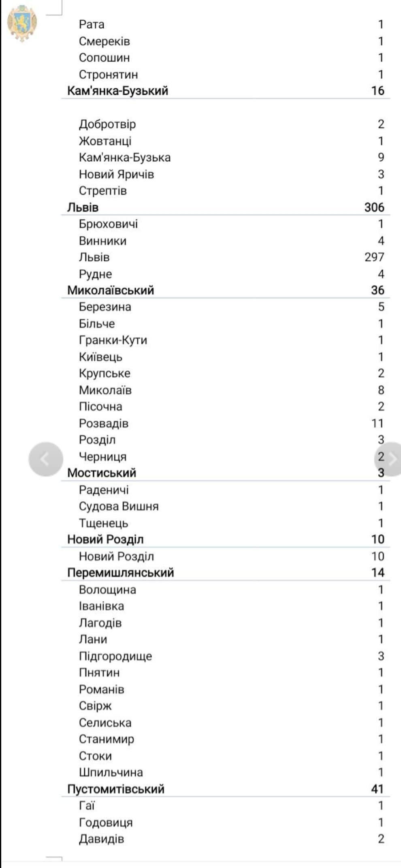Click the Брюховичі entry
Image resolution: width=401 pixels, height=868 pixels.
108,224
